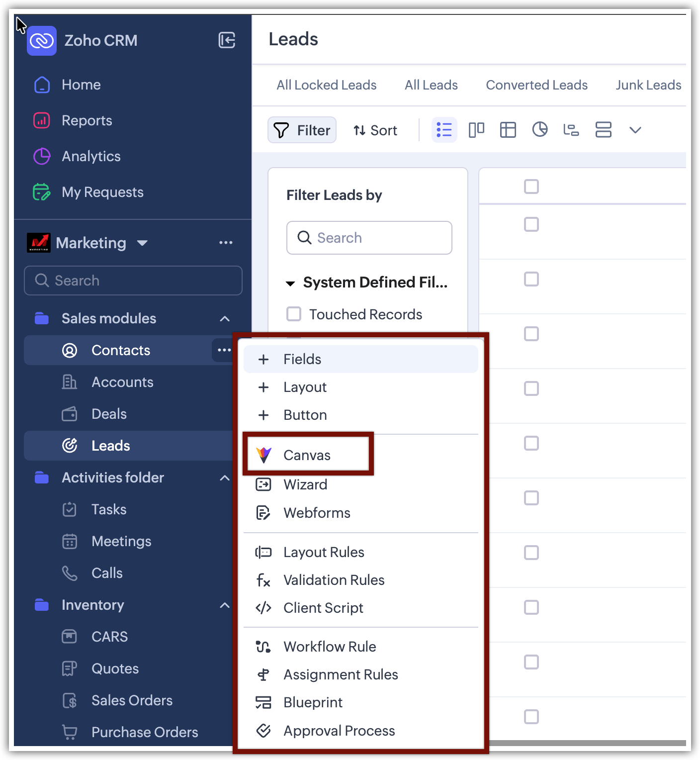Open the Quotes module
Viewport: 700px width, 760px height.
(x=115, y=668)
